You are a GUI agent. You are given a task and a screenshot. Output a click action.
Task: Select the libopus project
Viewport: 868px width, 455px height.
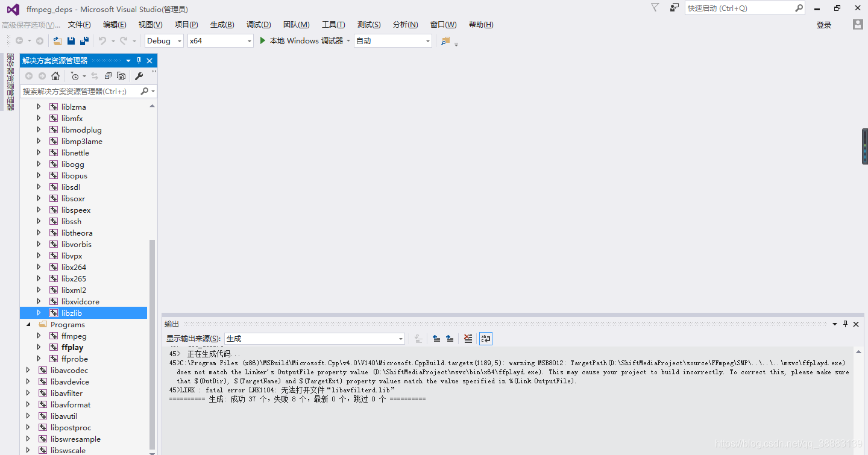pos(74,175)
